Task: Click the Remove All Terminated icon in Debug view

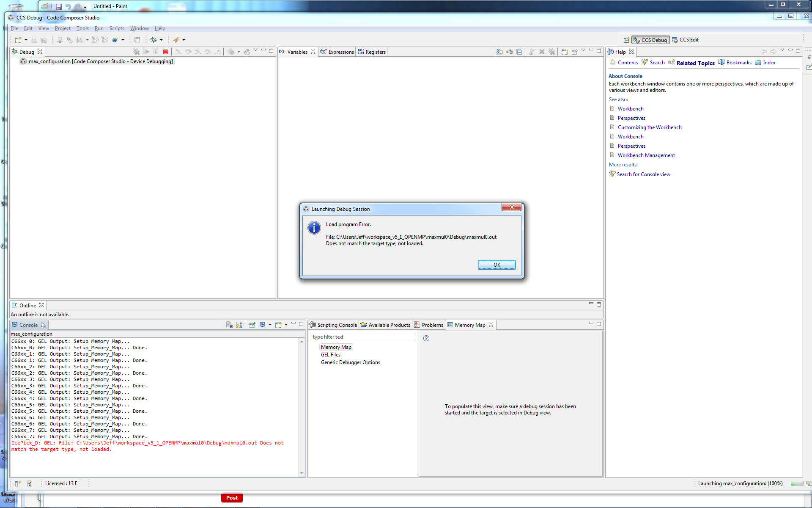Action: pos(136,52)
